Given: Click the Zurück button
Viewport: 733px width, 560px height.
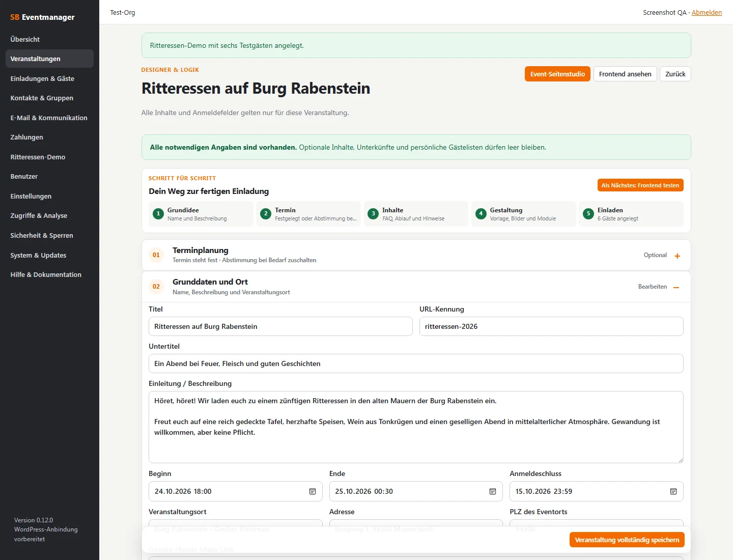Looking at the screenshot, I should [x=675, y=74].
